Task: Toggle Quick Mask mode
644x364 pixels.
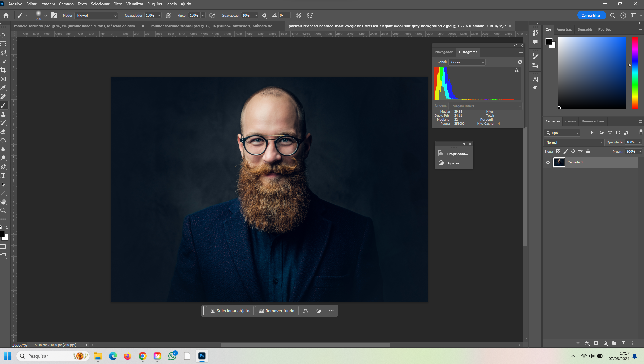Action: pyautogui.click(x=3, y=247)
